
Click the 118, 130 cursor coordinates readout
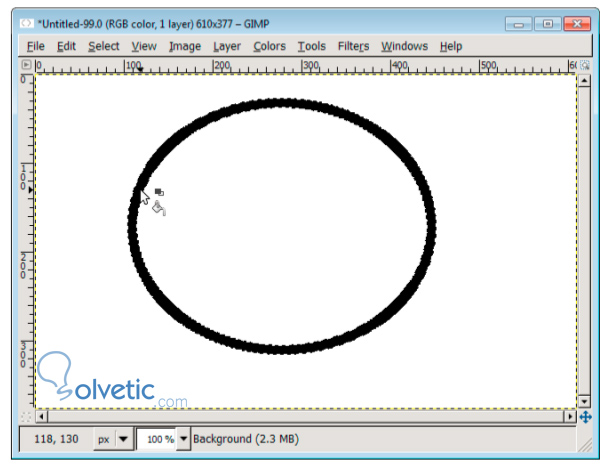(56, 439)
